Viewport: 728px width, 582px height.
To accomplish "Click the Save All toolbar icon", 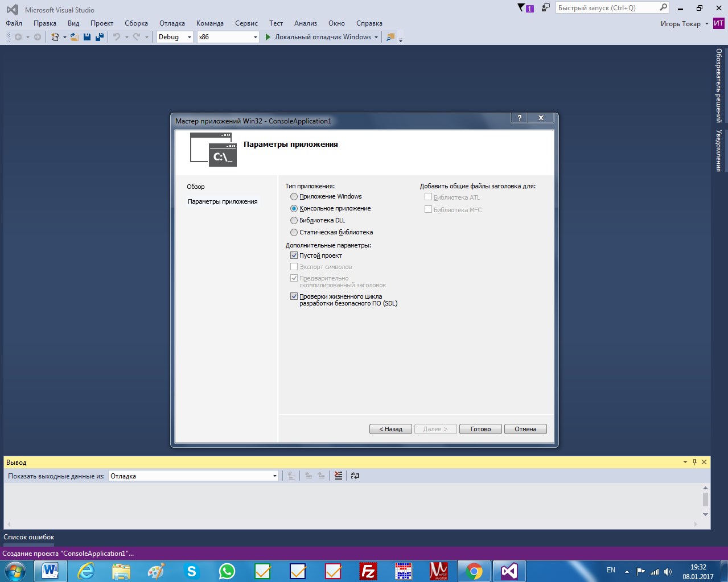I will 100,37.
